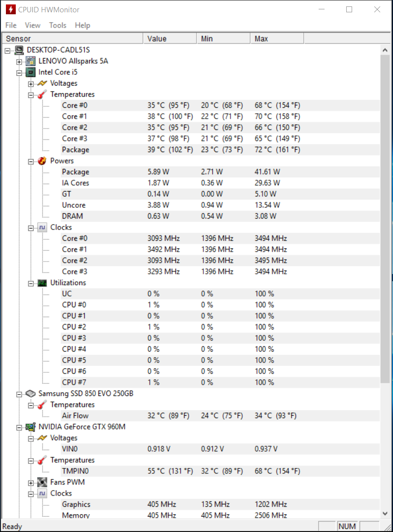Viewport: 393px width, 532px height.
Task: Click the Fans PWM fan icon
Action: 42,482
